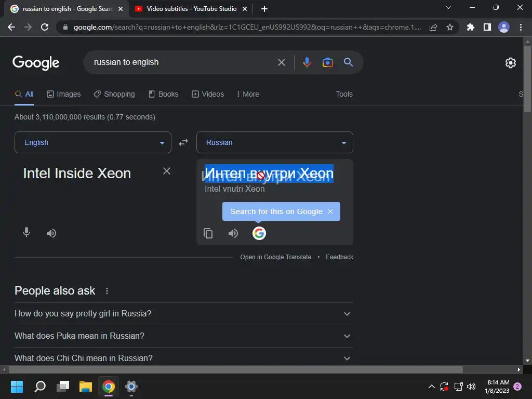Viewport: 532px width, 399px height.
Task: Clear the search box with X icon
Action: 281,62
